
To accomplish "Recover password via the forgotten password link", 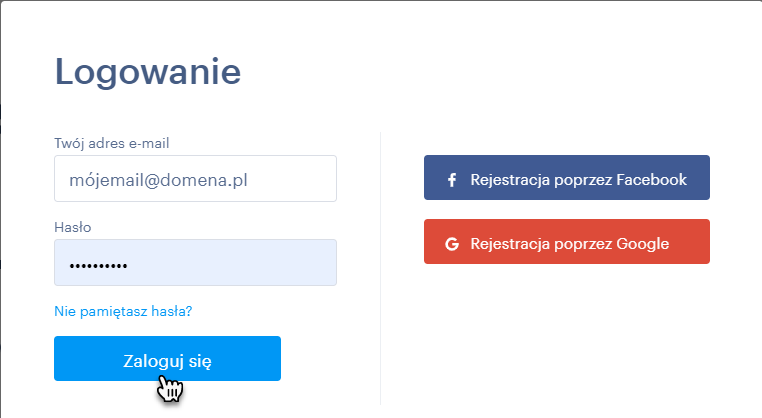I will point(123,311).
